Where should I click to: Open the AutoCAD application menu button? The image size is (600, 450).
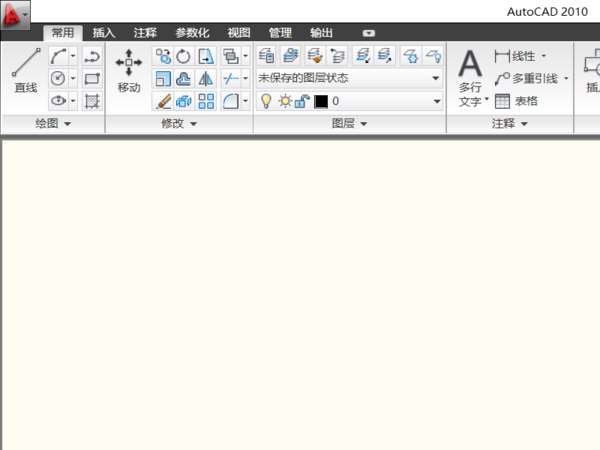pyautogui.click(x=15, y=15)
